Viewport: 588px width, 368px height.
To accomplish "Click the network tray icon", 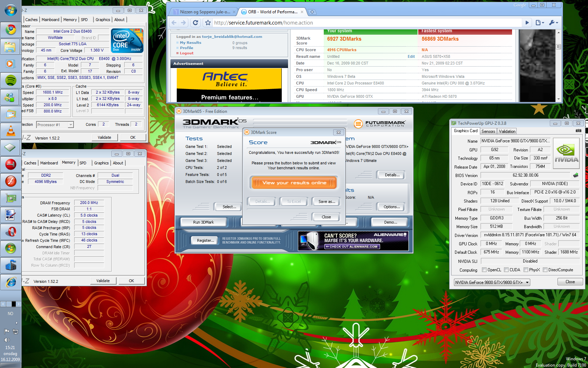I will pos(15,331).
